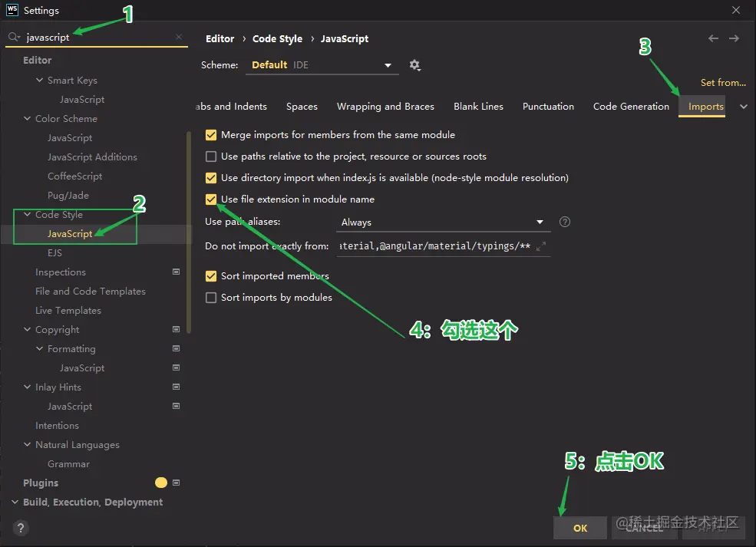Collapse the Smart Keys tree node
This screenshot has height=547, width=756.
coord(40,80)
